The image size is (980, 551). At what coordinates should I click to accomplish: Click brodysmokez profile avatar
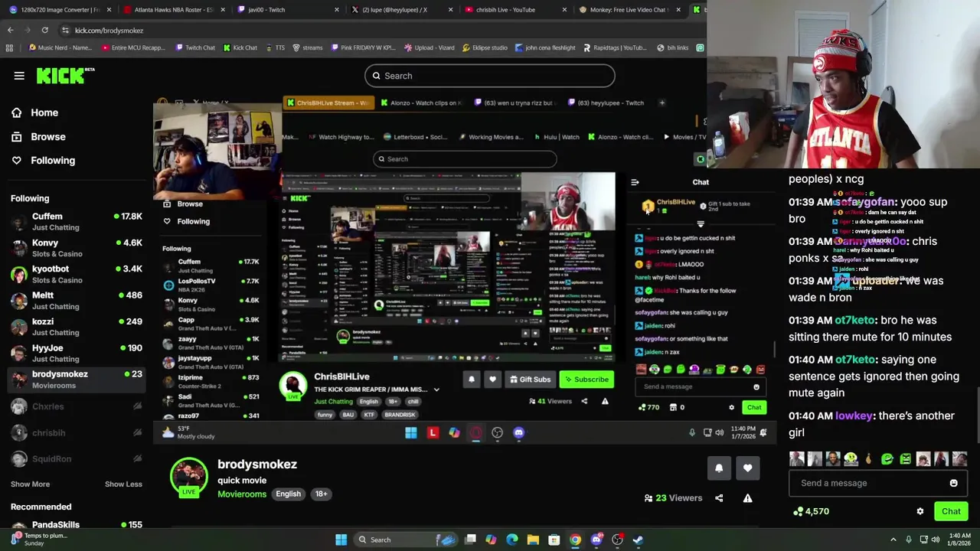(189, 478)
